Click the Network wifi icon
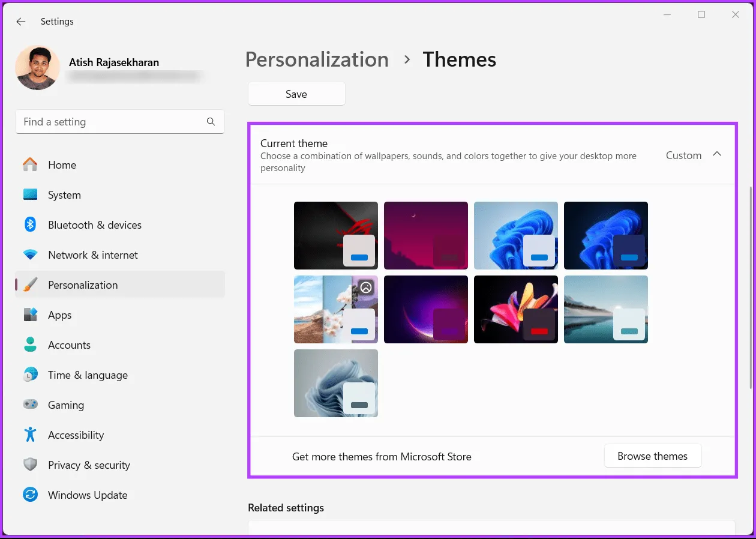756x539 pixels. point(30,254)
